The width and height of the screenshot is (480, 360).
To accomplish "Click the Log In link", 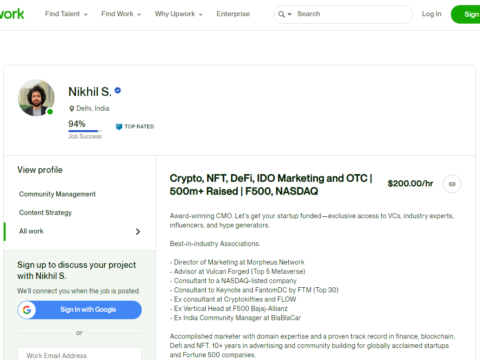I will pos(431,14).
